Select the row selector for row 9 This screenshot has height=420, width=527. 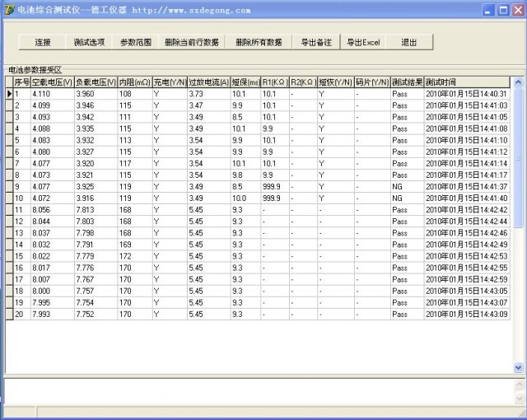[9, 186]
